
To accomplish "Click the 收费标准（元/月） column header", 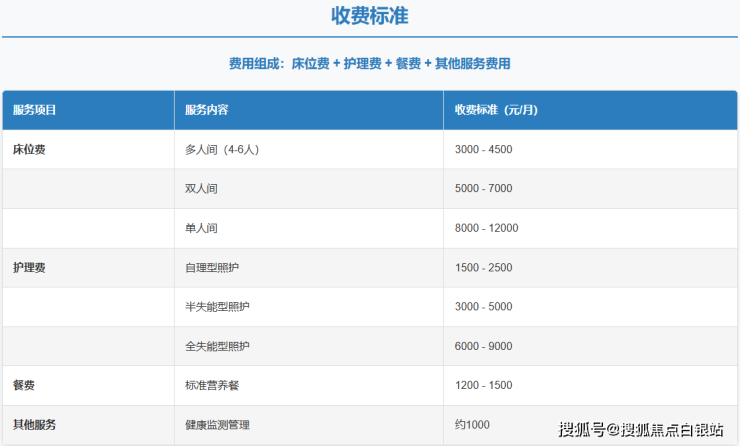I will click(497, 110).
